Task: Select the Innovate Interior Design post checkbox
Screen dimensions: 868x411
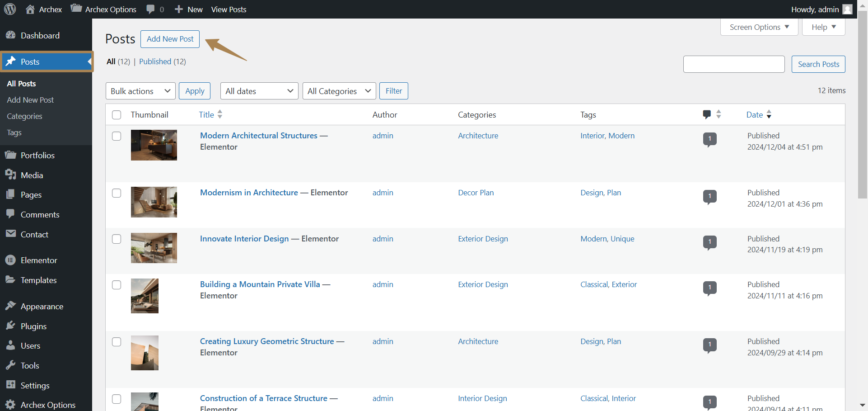Action: point(117,239)
